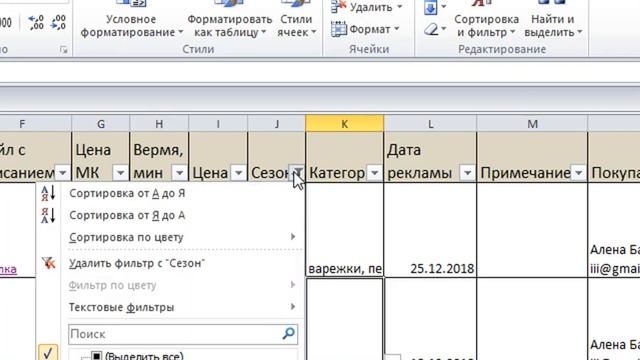Click cell with date 25.12.2018
The image size is (640, 360).
click(x=430, y=230)
